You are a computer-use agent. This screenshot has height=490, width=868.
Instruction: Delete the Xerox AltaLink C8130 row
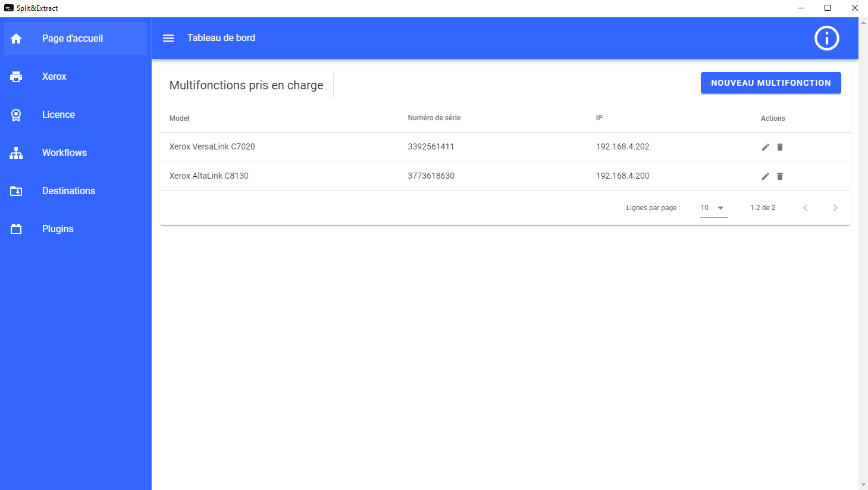(x=780, y=176)
